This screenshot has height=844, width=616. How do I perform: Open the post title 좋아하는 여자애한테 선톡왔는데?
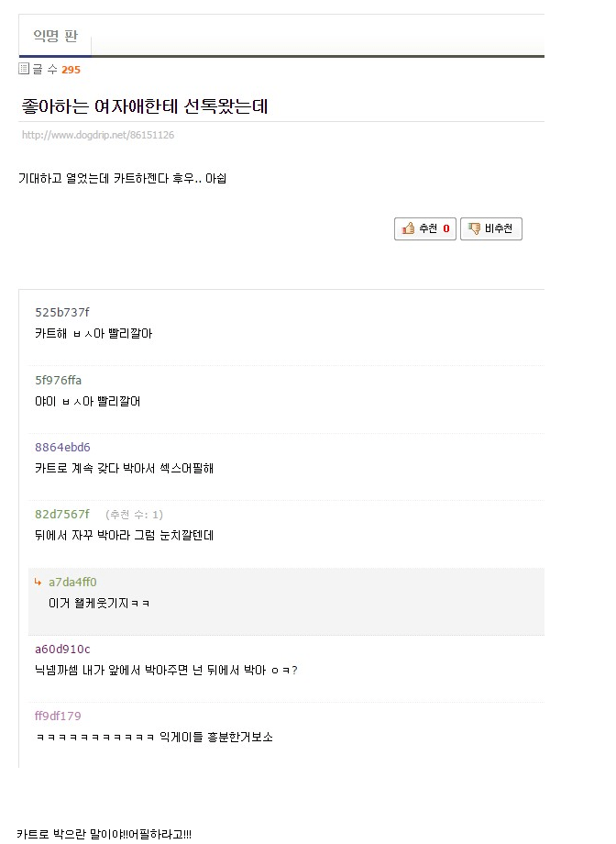pyautogui.click(x=145, y=106)
